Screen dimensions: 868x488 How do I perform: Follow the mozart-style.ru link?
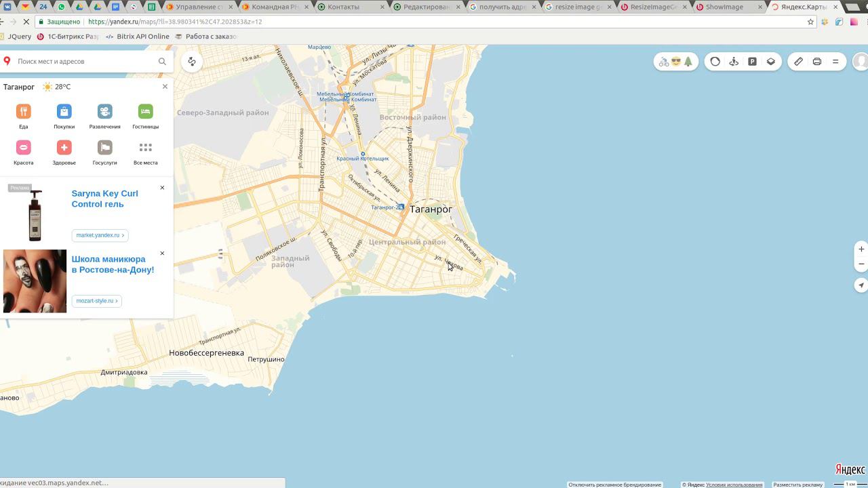[x=97, y=301]
